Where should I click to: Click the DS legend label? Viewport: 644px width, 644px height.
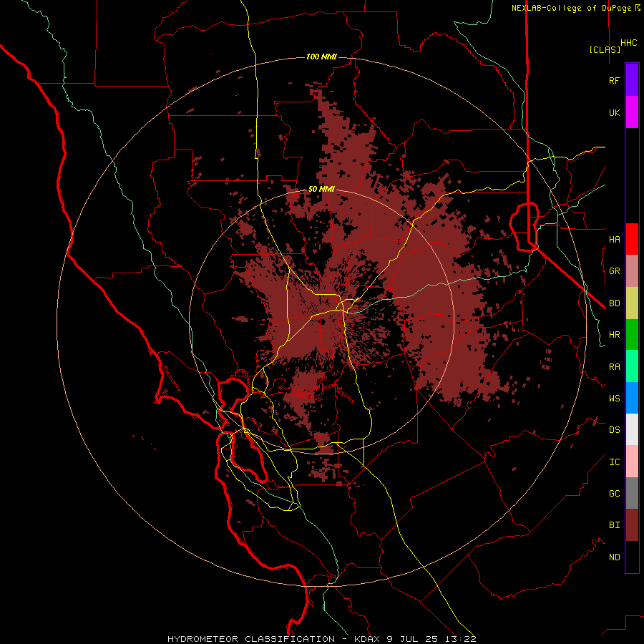click(614, 429)
